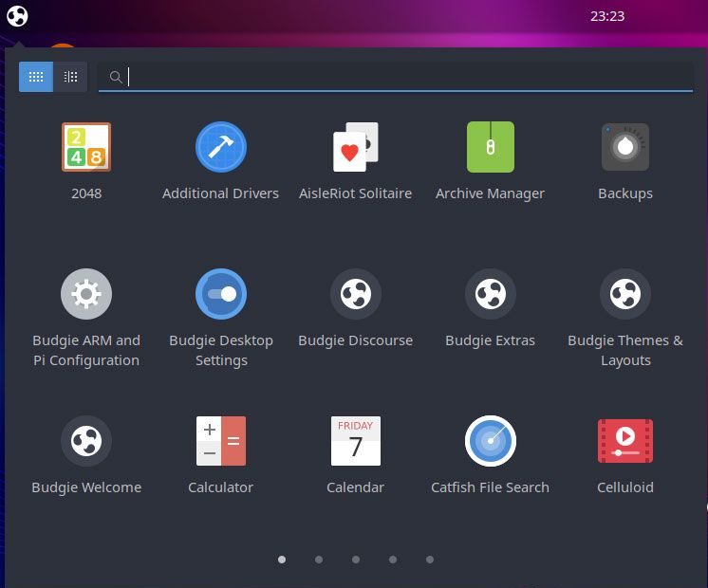Click the "Budgie Desktop Settings" label

(x=221, y=350)
